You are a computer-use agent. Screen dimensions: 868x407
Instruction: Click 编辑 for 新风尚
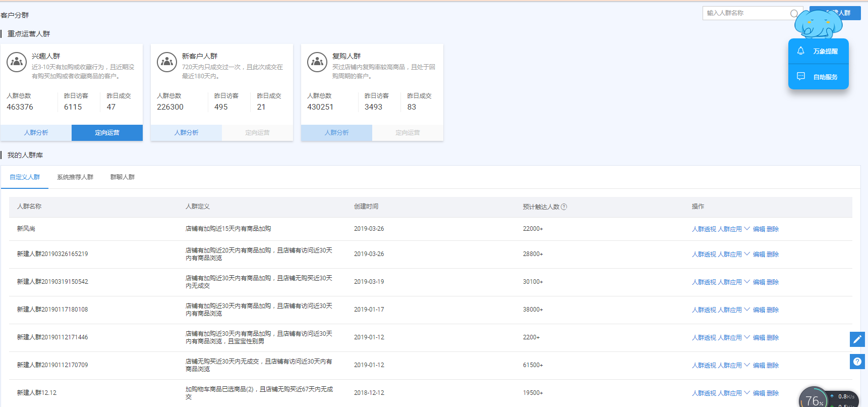[x=759, y=229]
